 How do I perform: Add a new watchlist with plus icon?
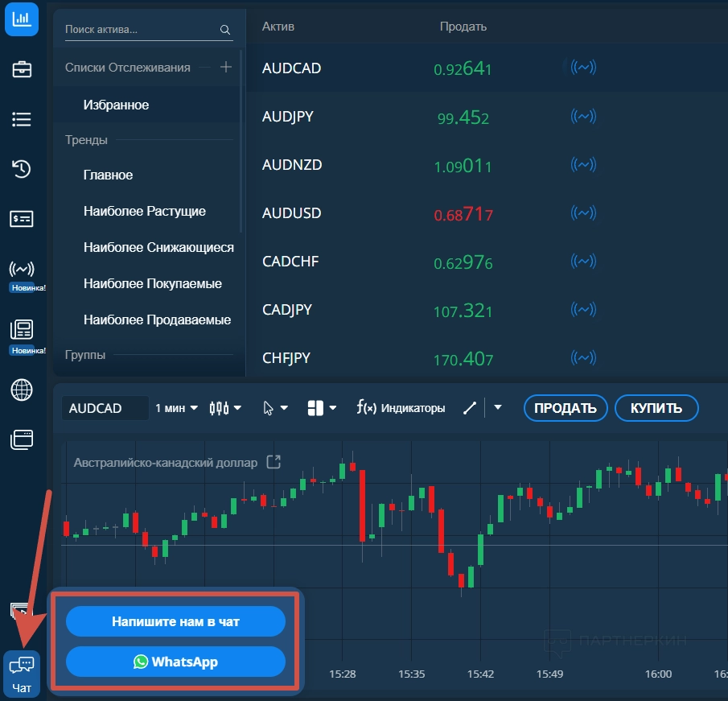[x=226, y=68]
